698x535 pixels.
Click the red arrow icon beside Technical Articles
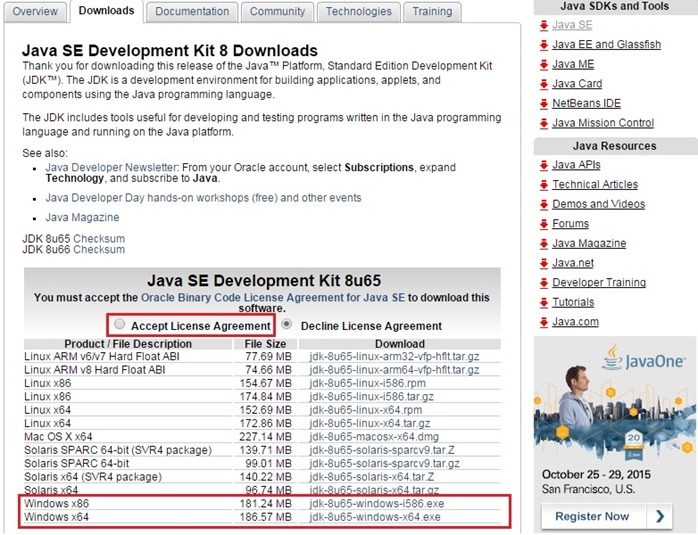click(544, 185)
